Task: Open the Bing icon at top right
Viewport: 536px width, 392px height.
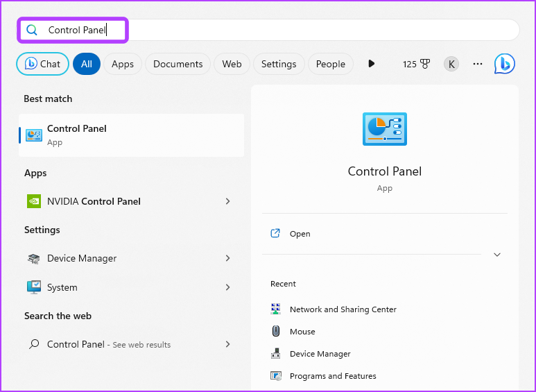Action: coord(505,64)
